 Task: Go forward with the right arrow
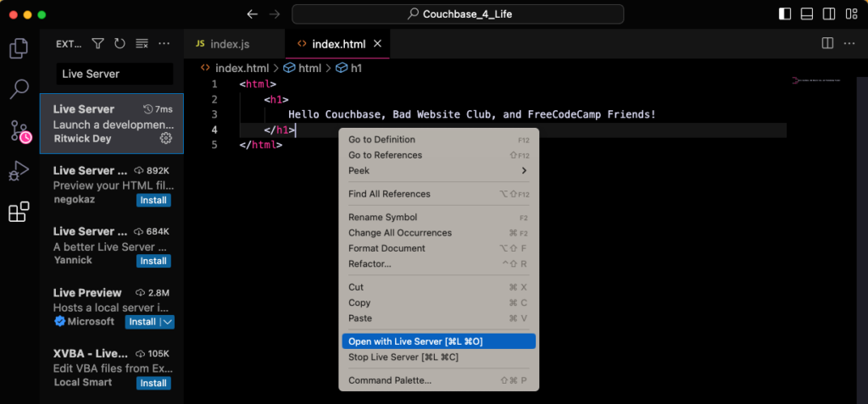coord(274,14)
